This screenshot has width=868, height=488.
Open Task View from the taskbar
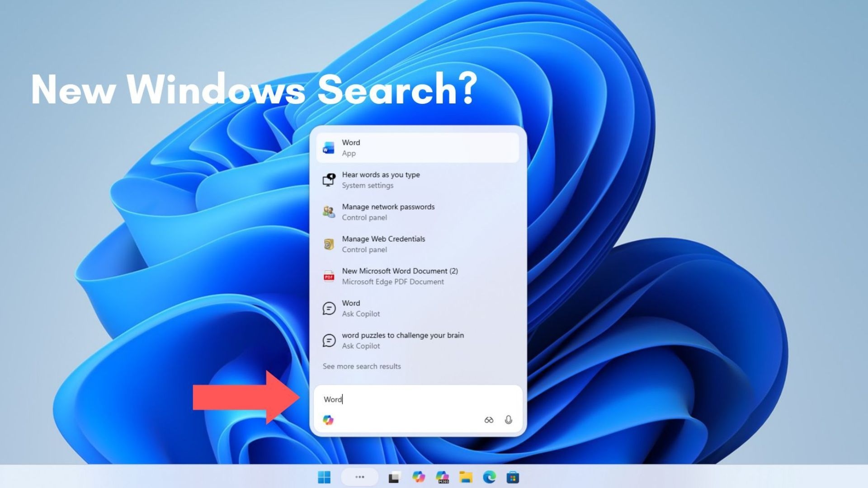click(394, 477)
